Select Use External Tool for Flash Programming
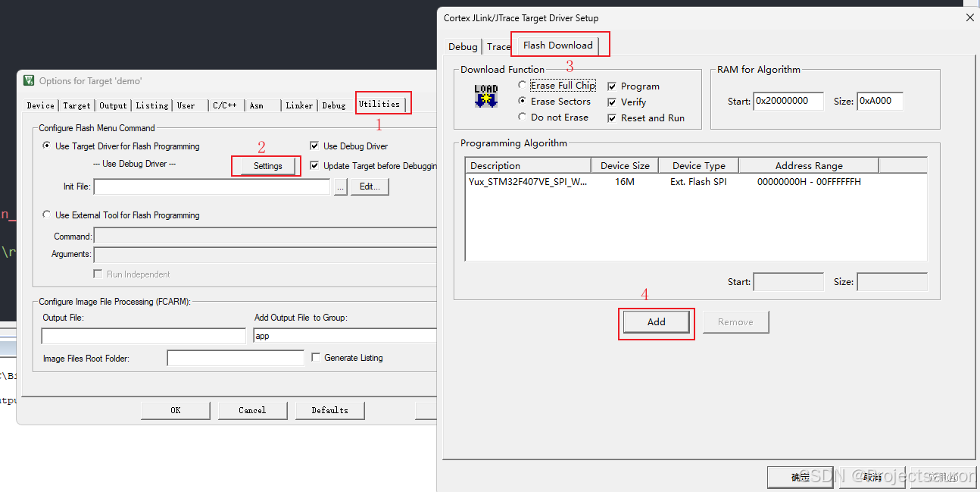980x492 pixels. click(x=48, y=215)
